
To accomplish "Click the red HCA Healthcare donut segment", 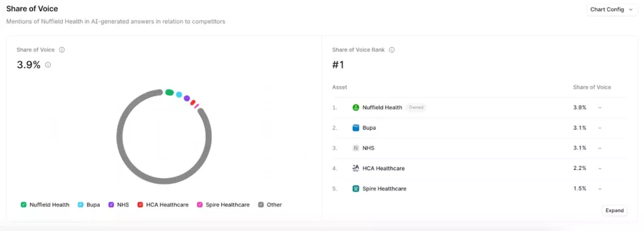I will [x=192, y=103].
